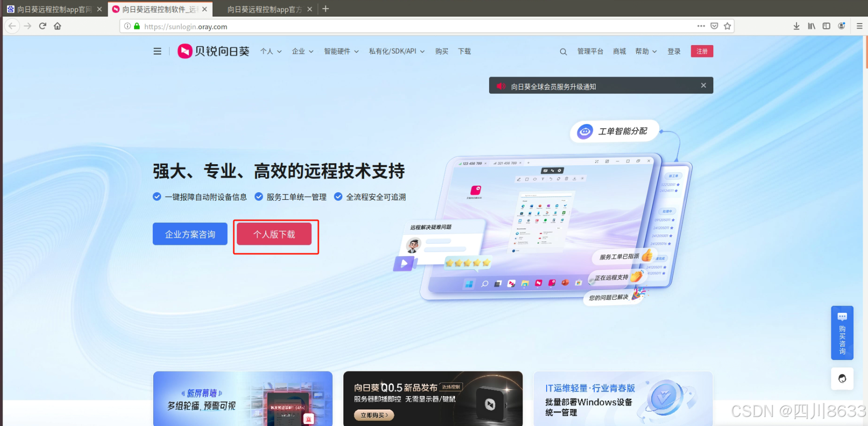This screenshot has height=426, width=868.
Task: Open 购买咨询 chat widget
Action: tap(842, 333)
